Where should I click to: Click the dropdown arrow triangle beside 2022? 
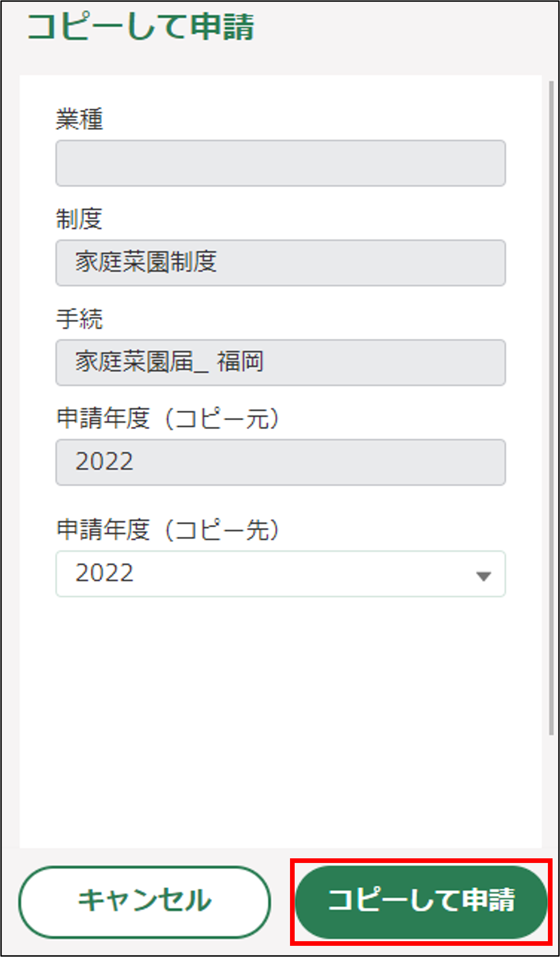pos(484,577)
